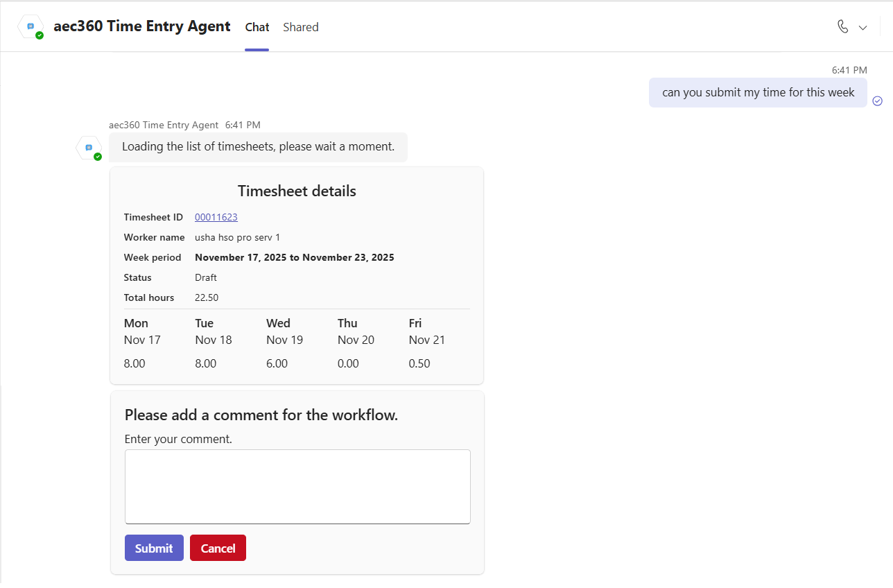Click the Draft status value
Viewport: 893px width, 588px height.
206,277
